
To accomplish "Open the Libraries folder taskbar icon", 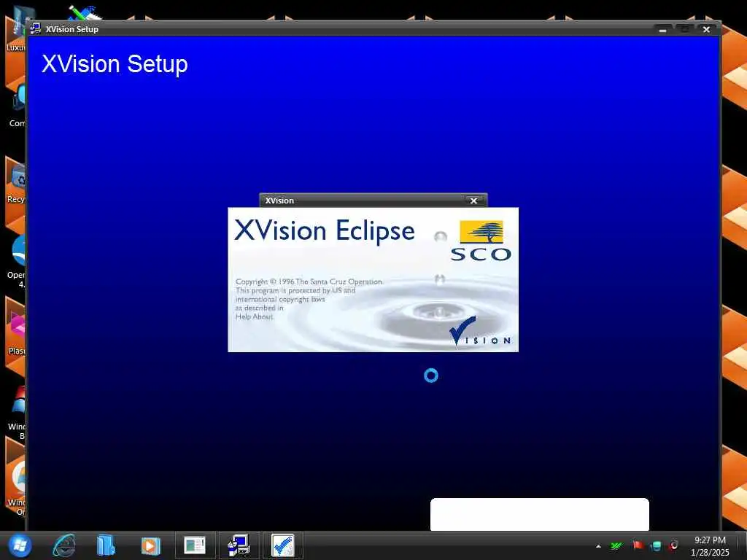I will pos(105,545).
